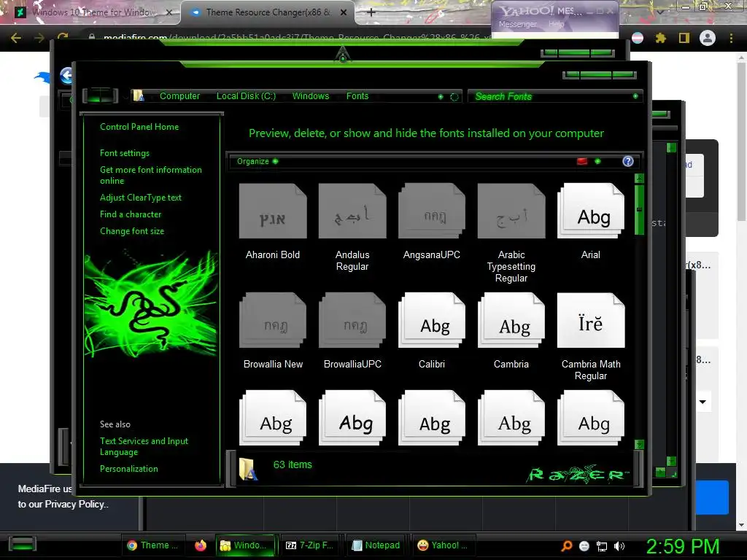The image size is (747, 560).
Task: Click Help in the Yahoo Messenger window
Action: click(x=556, y=24)
